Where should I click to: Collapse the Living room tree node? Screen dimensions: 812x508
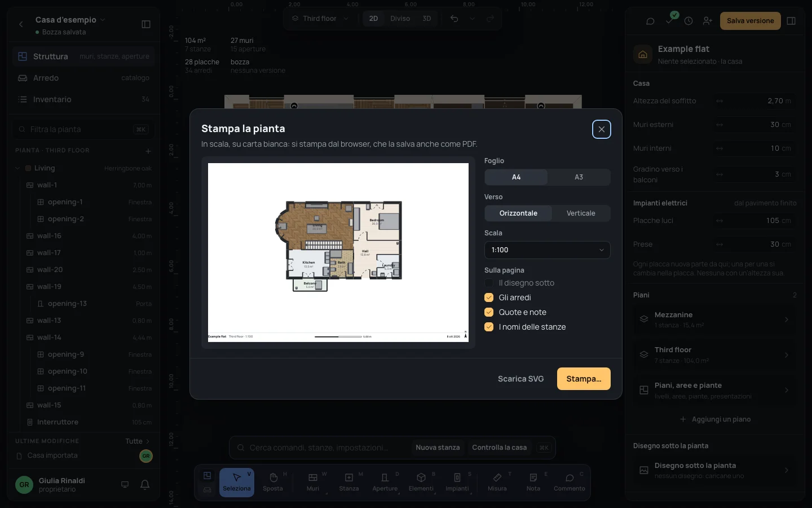17,168
